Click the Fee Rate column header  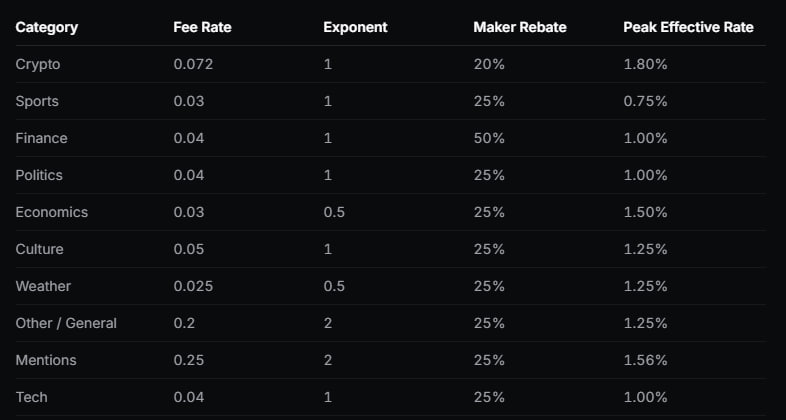(202, 27)
